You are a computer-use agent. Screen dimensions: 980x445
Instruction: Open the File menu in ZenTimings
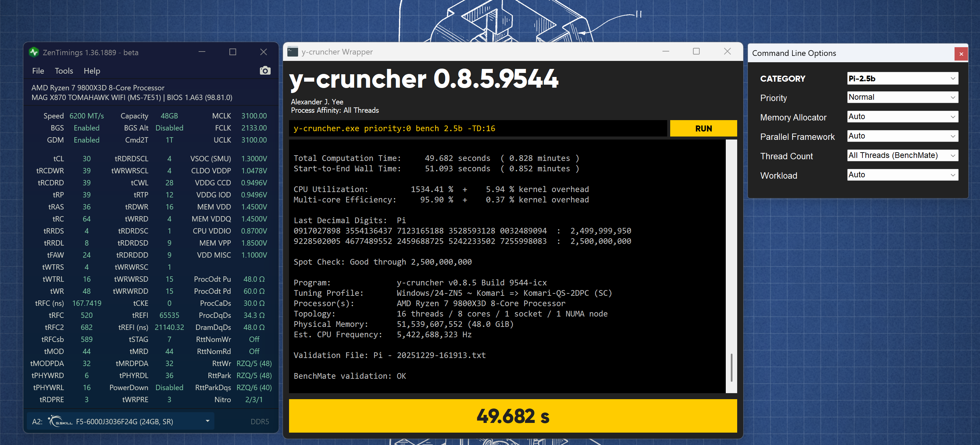tap(38, 71)
